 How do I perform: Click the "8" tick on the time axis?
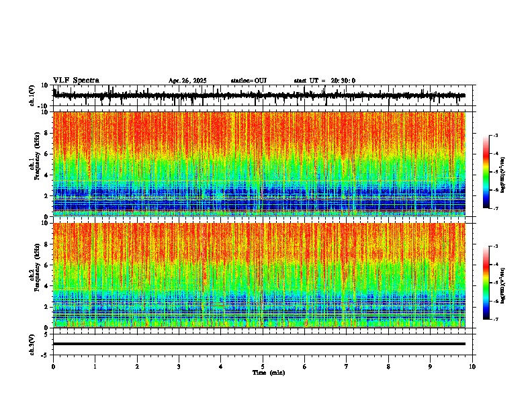[x=388, y=367]
